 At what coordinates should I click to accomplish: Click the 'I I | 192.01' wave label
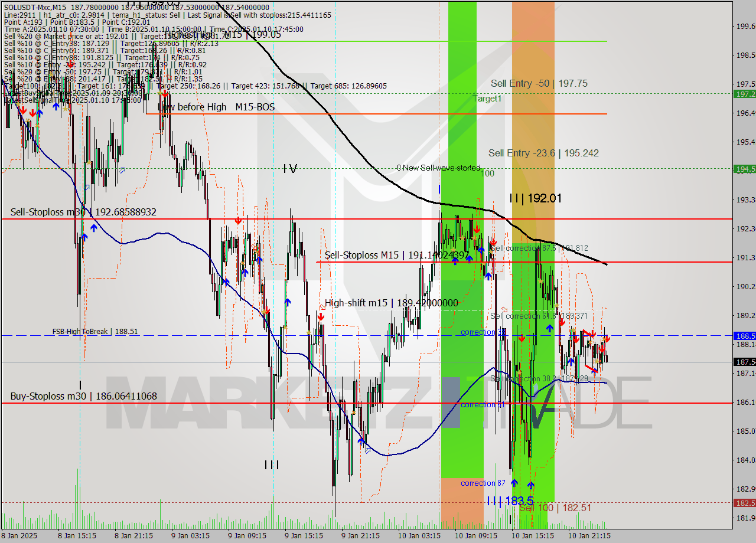tap(536, 198)
